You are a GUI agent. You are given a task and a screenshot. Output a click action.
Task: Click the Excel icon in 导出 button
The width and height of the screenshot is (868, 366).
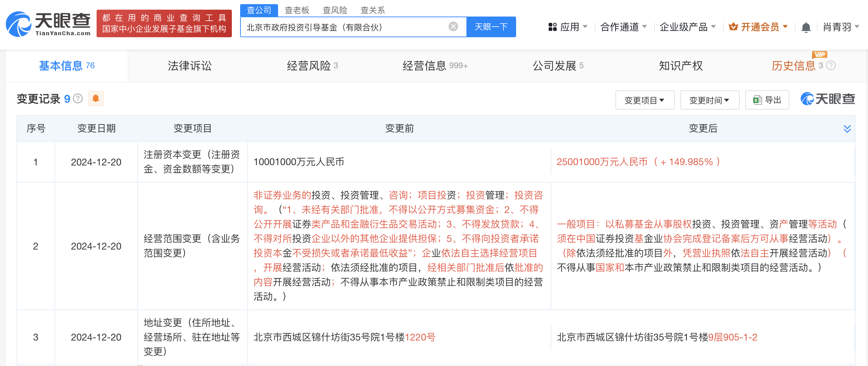pyautogui.click(x=758, y=100)
